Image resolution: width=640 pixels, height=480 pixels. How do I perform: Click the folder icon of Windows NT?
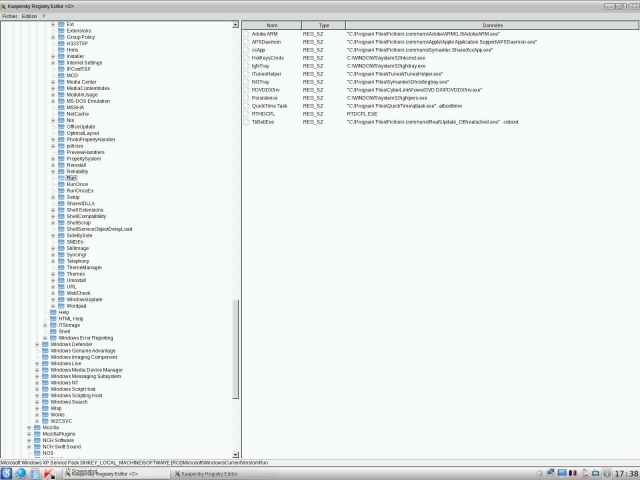(x=45, y=383)
